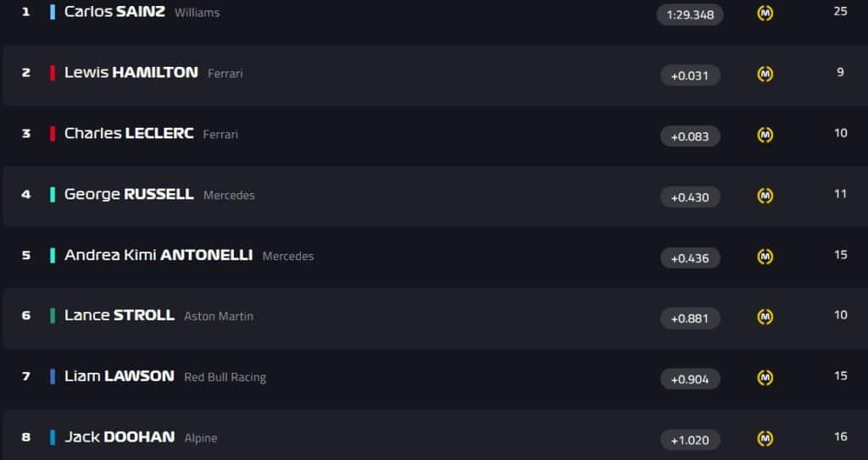Image resolution: width=868 pixels, height=460 pixels.
Task: Click the tyre icon in Liam Lawson's row
Action: pos(765,378)
